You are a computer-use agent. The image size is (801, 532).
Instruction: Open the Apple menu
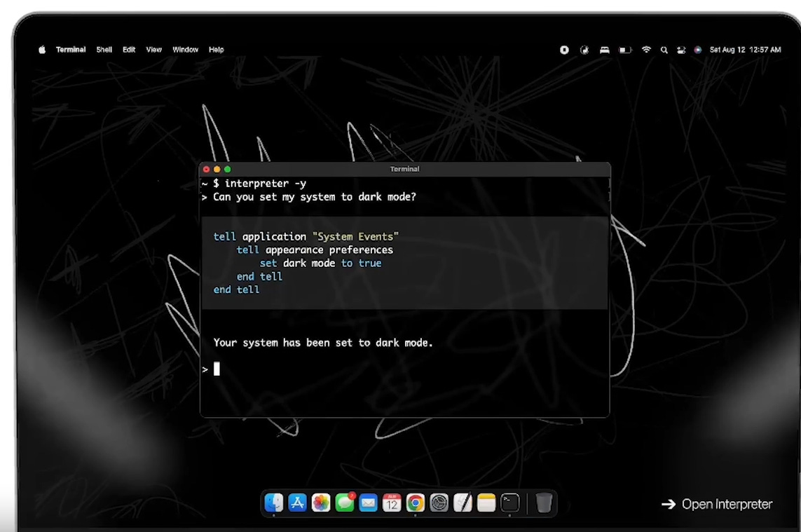[42, 50]
